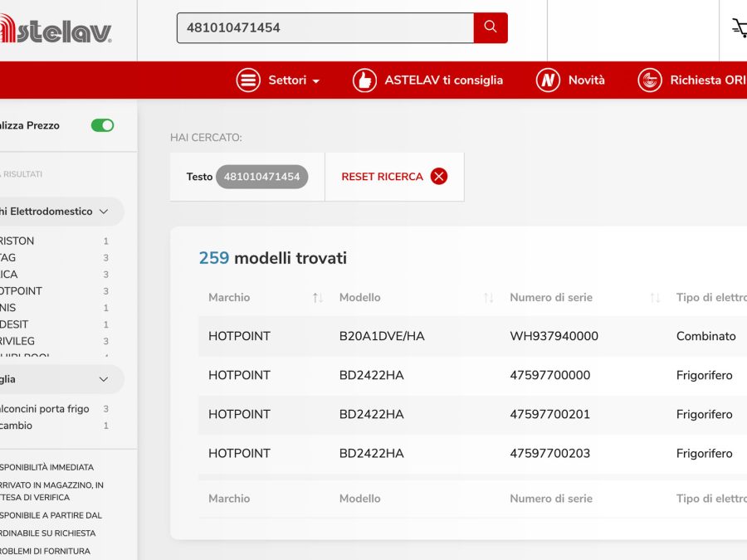Click the thumbs-up ASTELAV ti consiglia icon
Image resolution: width=747 pixels, height=560 pixels.
point(364,80)
